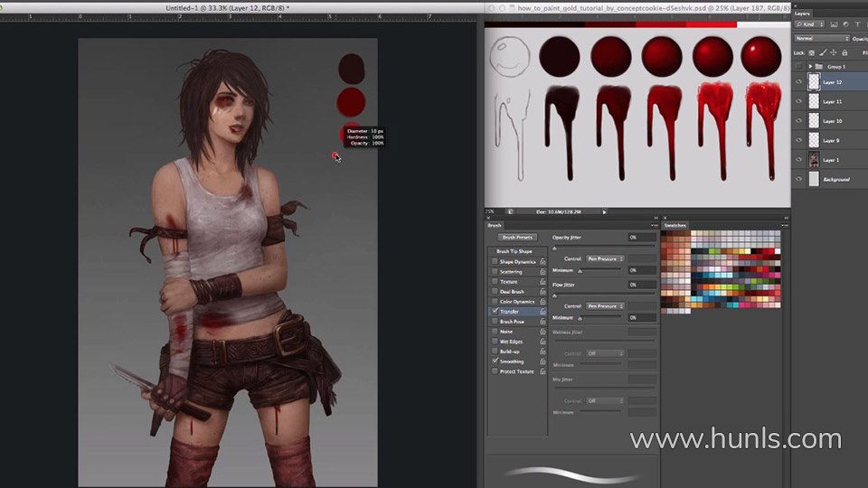Click the lock icon beside Shape Dynamics
This screenshot has width=868, height=488.
(x=542, y=261)
